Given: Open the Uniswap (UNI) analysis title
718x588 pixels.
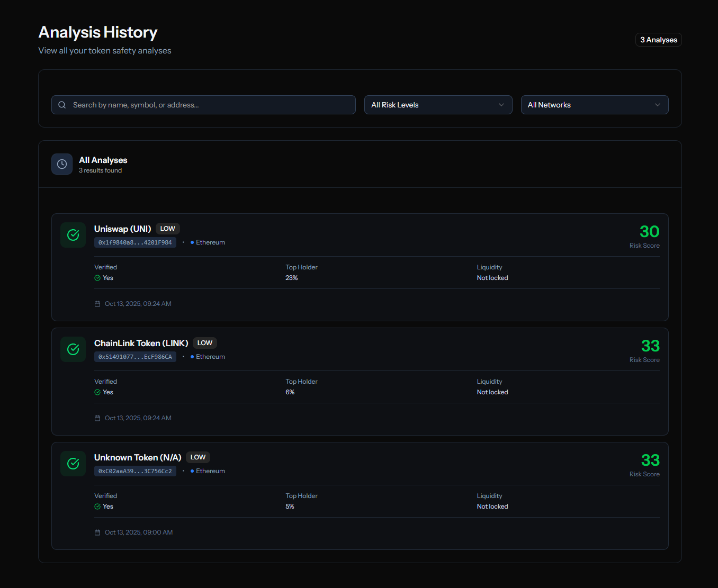Looking at the screenshot, I should point(122,229).
